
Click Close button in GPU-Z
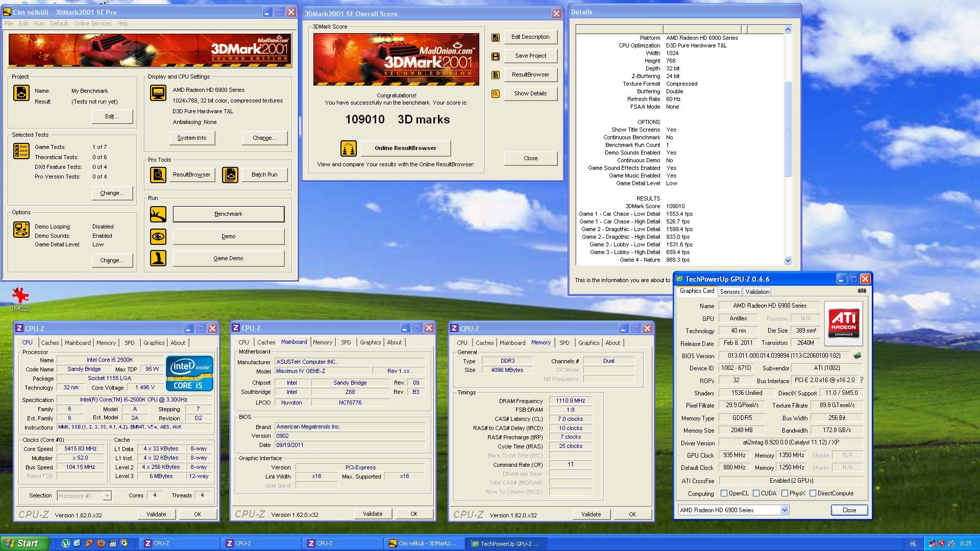click(849, 510)
